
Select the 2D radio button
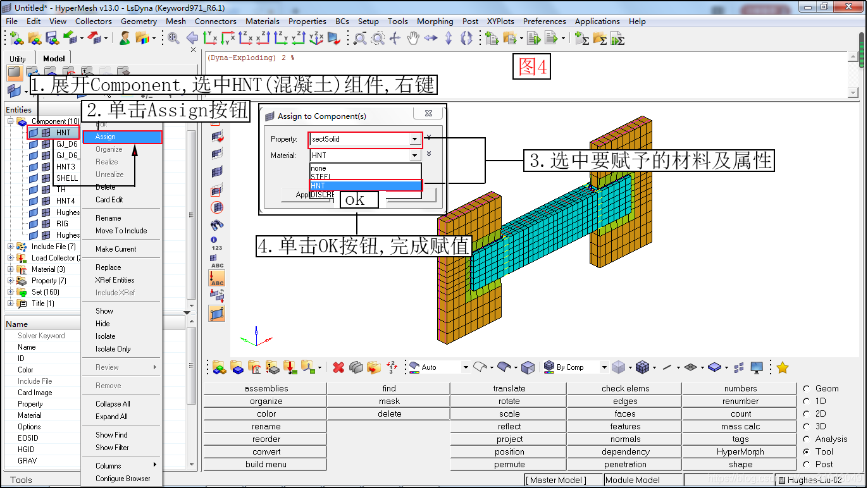tap(806, 413)
